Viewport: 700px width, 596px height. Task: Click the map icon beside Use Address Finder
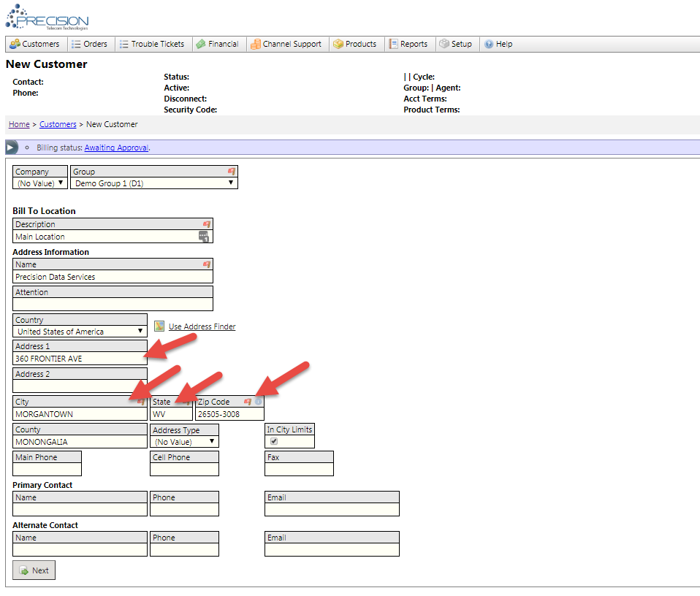pyautogui.click(x=159, y=326)
